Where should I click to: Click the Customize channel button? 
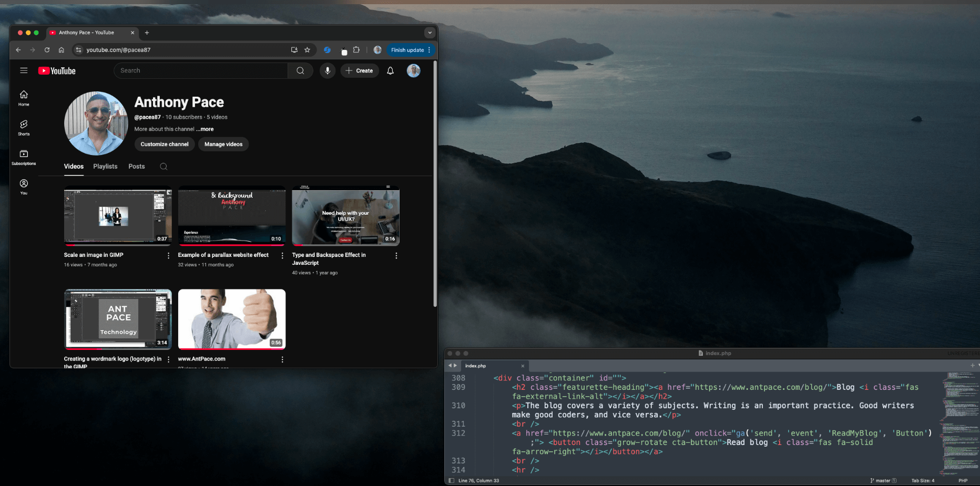[x=165, y=144]
